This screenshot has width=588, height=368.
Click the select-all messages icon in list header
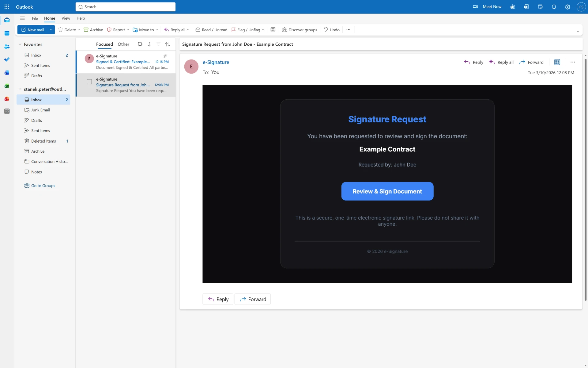point(140,44)
